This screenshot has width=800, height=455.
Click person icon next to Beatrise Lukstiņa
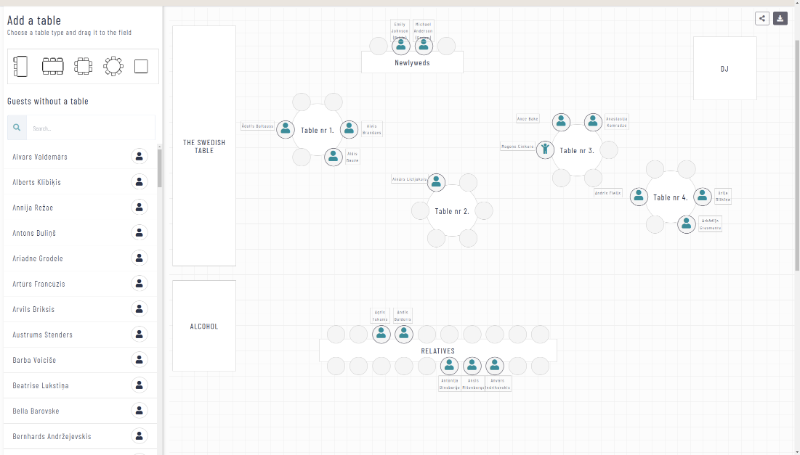click(140, 385)
